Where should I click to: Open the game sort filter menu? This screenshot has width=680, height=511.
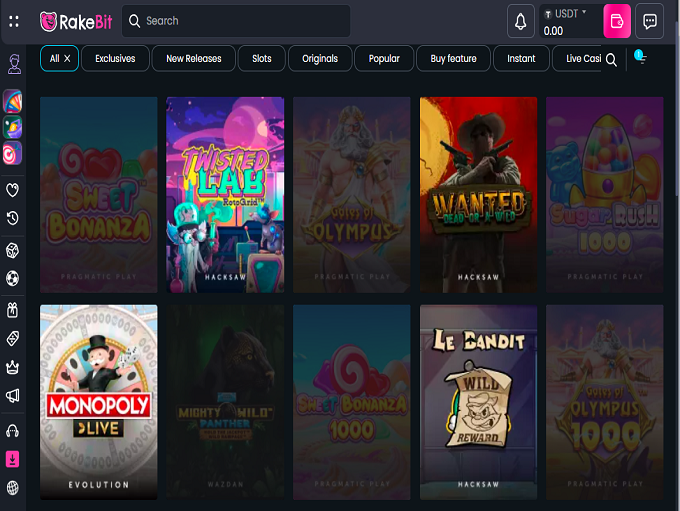[x=640, y=59]
